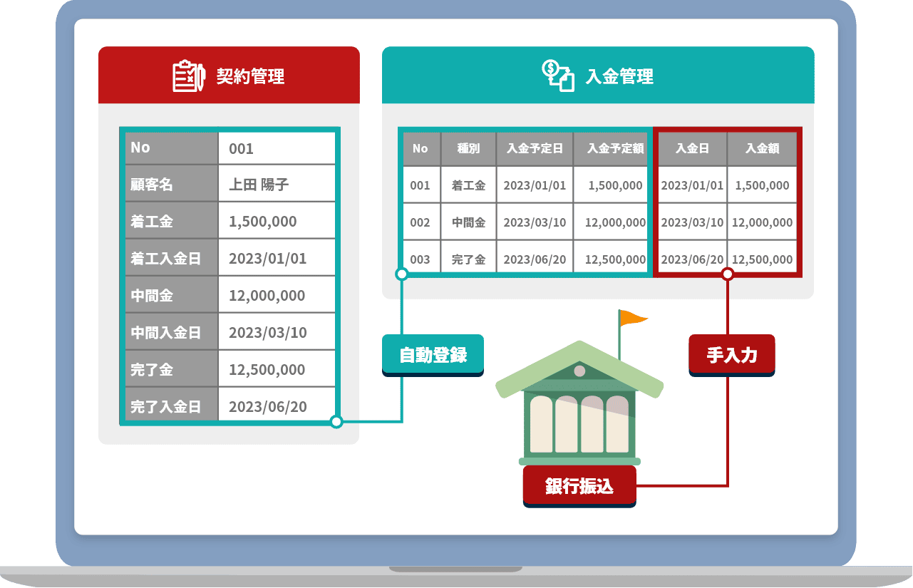Image resolution: width=913 pixels, height=588 pixels.
Task: Click the 入金日 column header
Action: pyautogui.click(x=692, y=149)
